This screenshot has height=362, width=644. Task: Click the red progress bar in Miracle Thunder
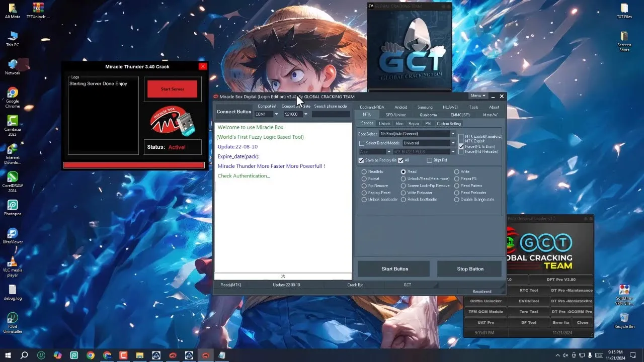click(134, 165)
